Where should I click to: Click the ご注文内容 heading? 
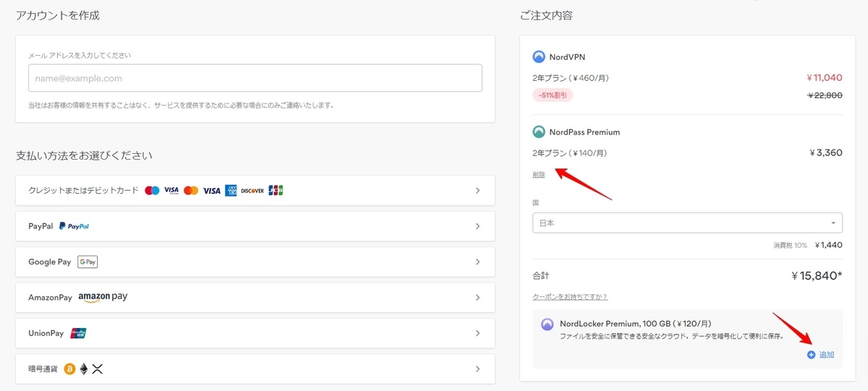[546, 15]
